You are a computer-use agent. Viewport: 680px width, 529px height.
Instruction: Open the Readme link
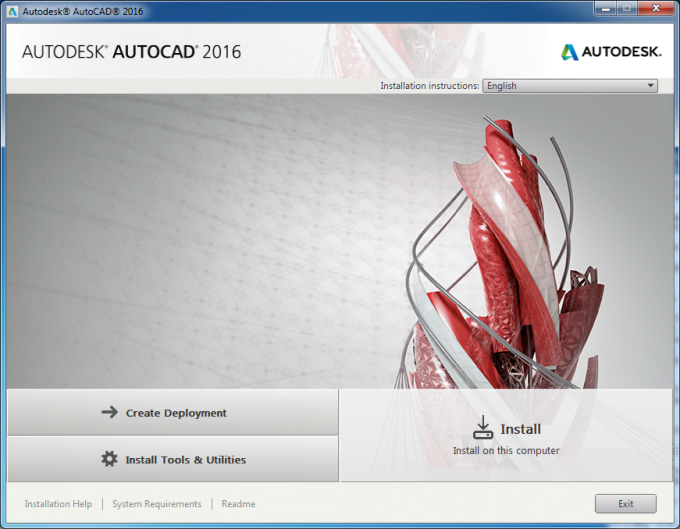pos(238,504)
